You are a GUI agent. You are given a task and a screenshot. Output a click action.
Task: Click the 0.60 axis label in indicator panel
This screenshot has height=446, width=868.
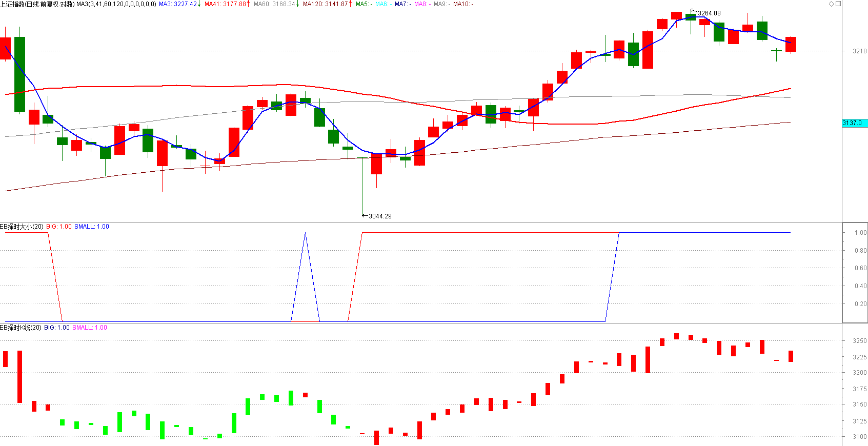click(861, 268)
